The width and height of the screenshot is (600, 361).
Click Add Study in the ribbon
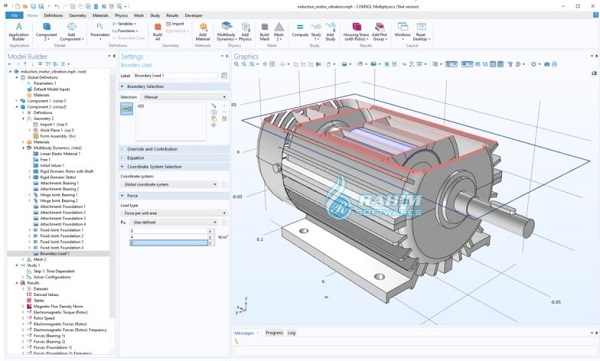[330, 31]
